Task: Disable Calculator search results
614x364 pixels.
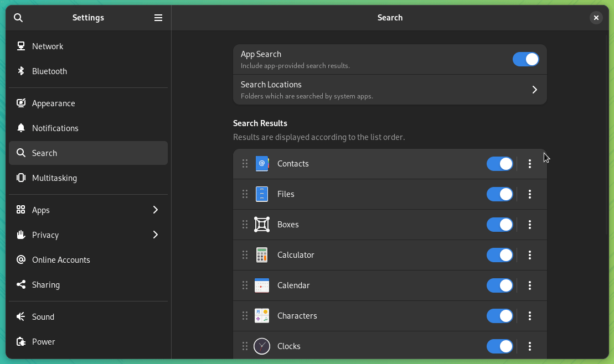Action: click(x=499, y=255)
